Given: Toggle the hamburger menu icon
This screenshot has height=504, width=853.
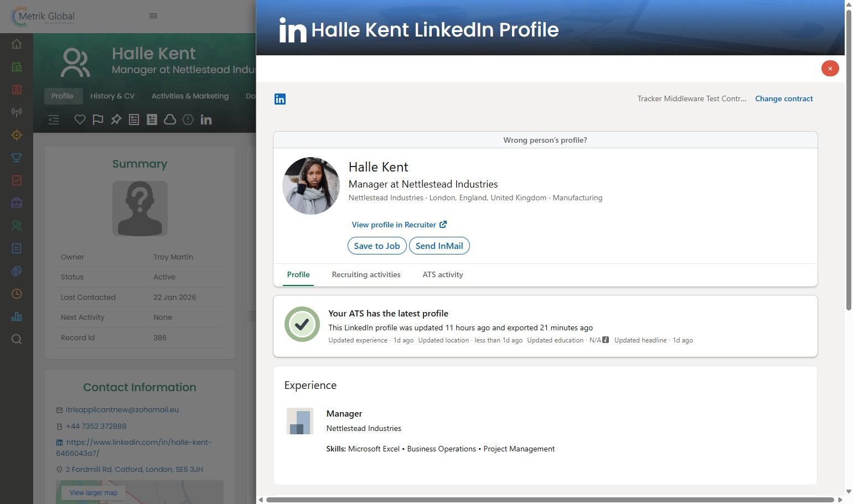Looking at the screenshot, I should click(x=153, y=16).
